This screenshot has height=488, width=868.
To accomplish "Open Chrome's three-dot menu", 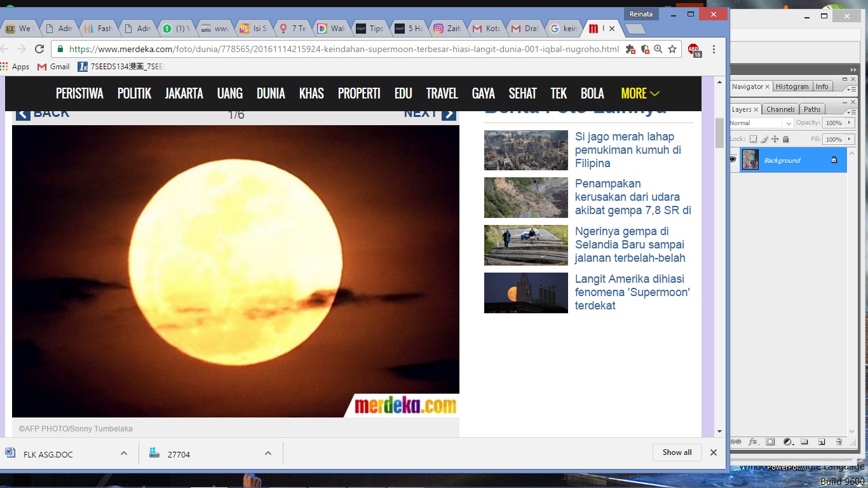I will coord(714,49).
